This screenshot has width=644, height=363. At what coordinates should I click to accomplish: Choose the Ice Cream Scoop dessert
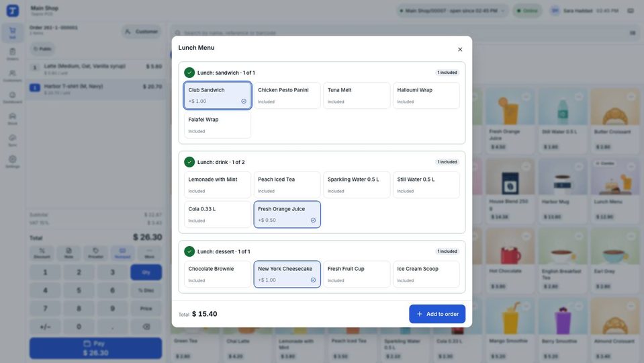426,274
